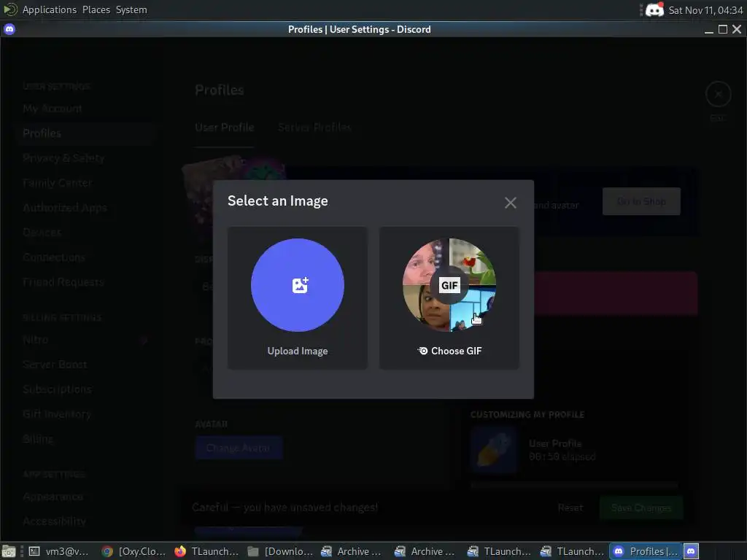Click the Go to Shop button
Viewport: 747px width, 560px height.
(x=641, y=201)
